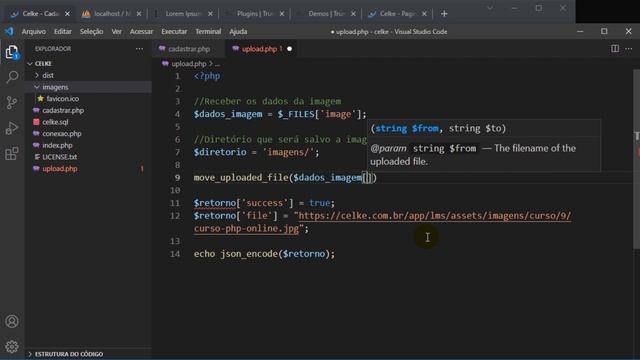
Task: Open the Acessar menu
Action: 141,31
